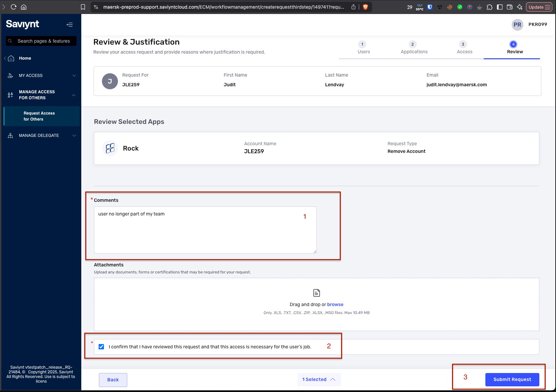
Task: Go to the Applications step tab
Action: pos(414,48)
